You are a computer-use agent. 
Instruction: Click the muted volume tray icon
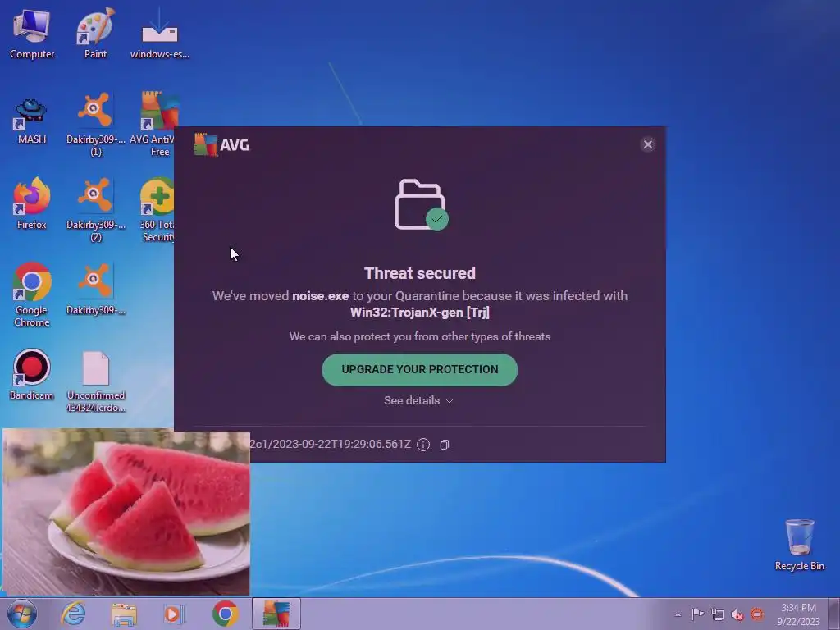tap(737, 614)
